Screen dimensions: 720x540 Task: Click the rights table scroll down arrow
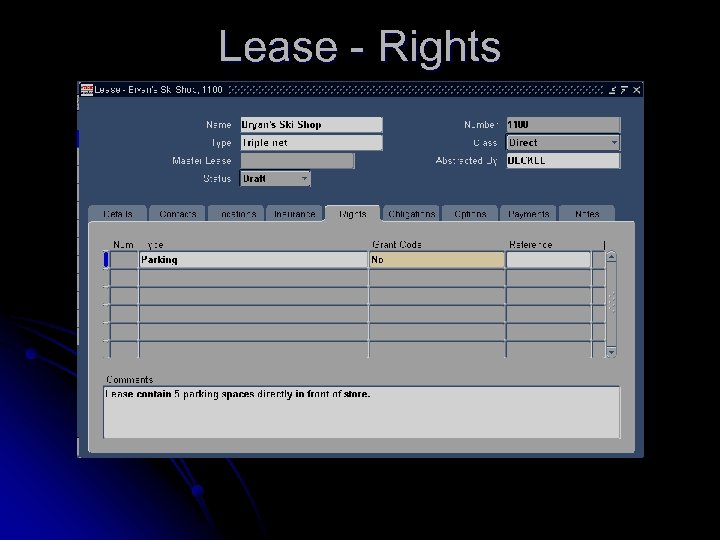pyautogui.click(x=611, y=353)
